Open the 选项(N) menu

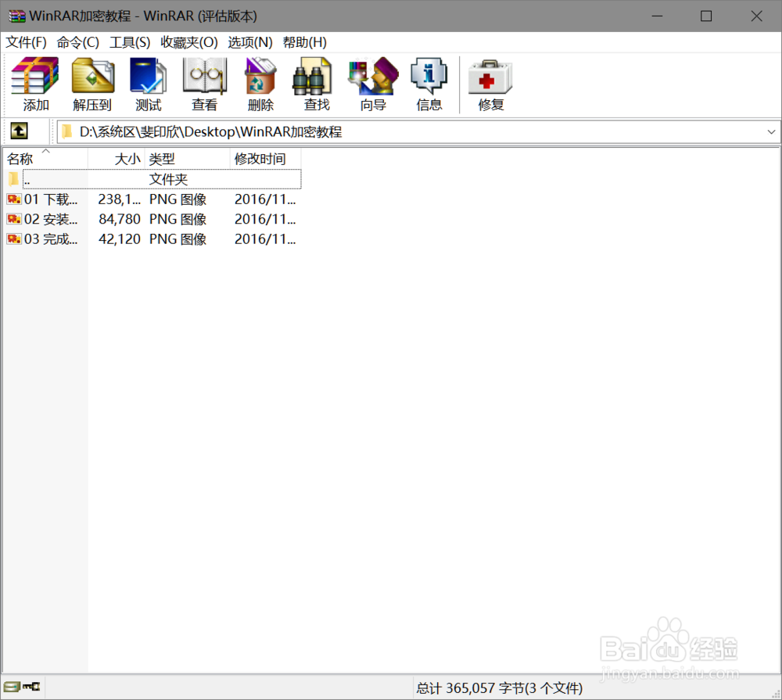click(250, 42)
